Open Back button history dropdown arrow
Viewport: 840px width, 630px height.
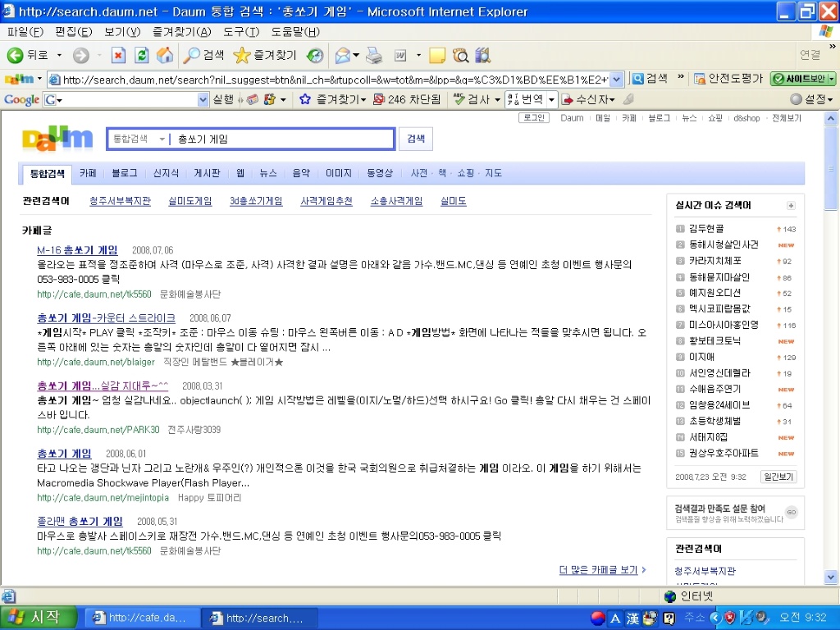tap(59, 55)
